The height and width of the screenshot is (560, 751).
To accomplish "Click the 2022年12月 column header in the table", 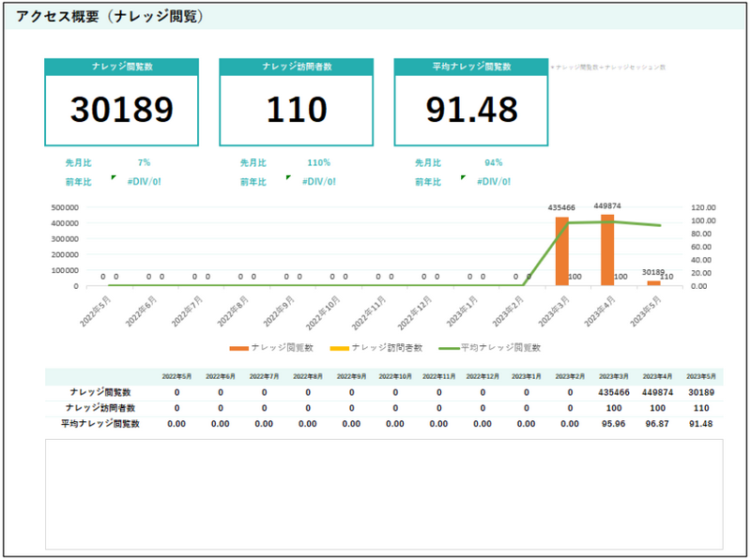I will [483, 377].
